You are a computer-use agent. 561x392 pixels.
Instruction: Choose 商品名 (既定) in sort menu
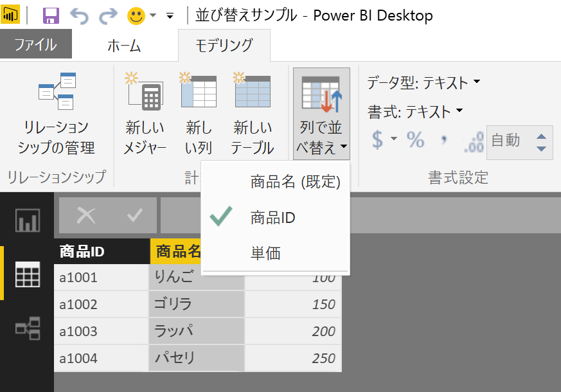click(276, 182)
